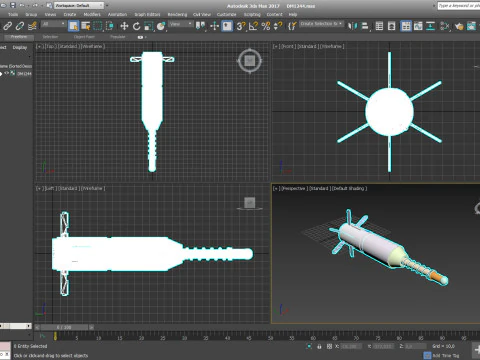Toggle Layer Explorer icon
The height and width of the screenshot is (360, 480).
click(391, 26)
